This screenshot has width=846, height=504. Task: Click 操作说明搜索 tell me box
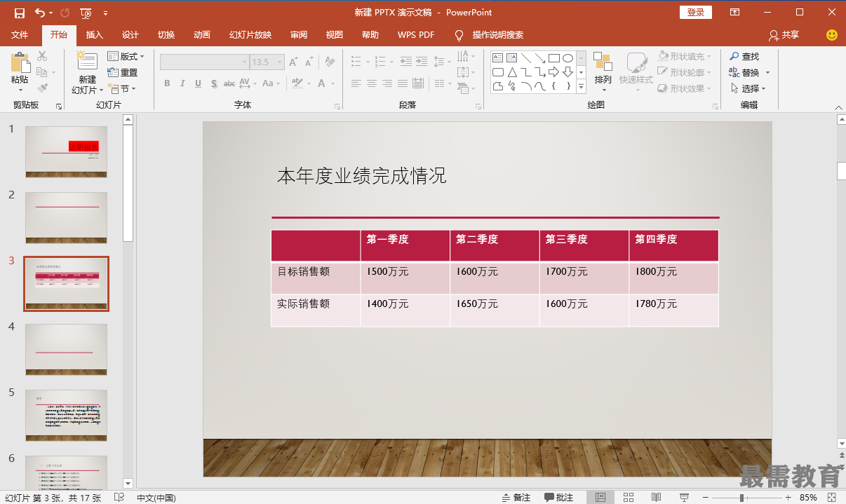[x=490, y=35]
